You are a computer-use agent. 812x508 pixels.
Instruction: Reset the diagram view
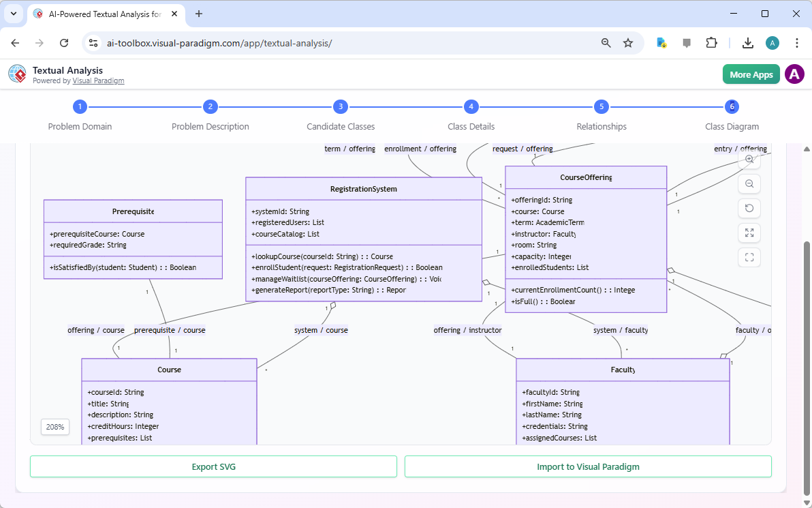[x=749, y=208]
